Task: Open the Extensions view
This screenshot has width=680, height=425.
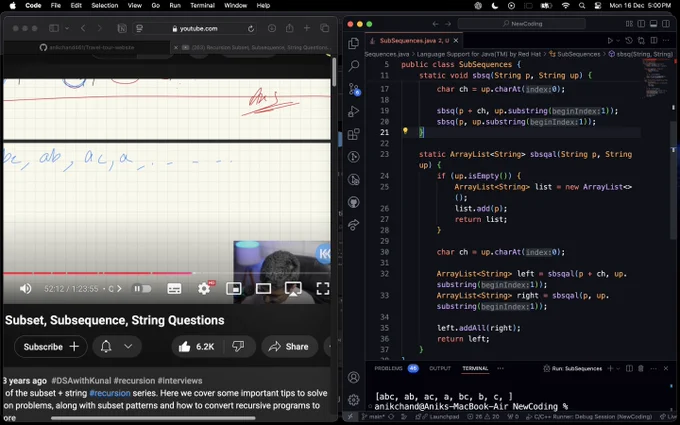Action: (x=353, y=134)
